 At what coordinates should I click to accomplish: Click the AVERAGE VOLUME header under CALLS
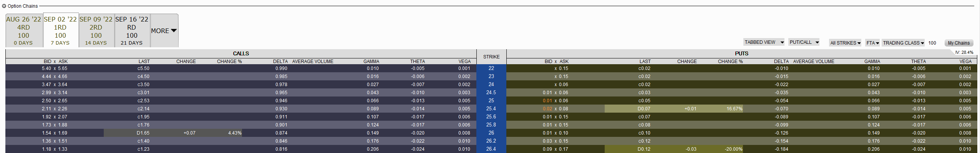313,62
